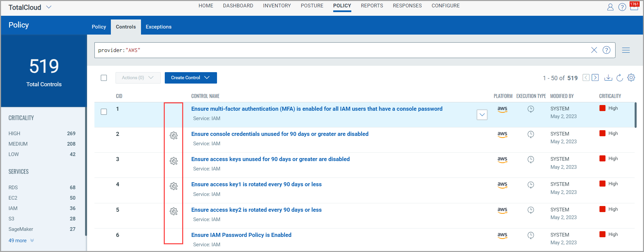
Task: Click gear icon for control CID 4
Action: (173, 186)
